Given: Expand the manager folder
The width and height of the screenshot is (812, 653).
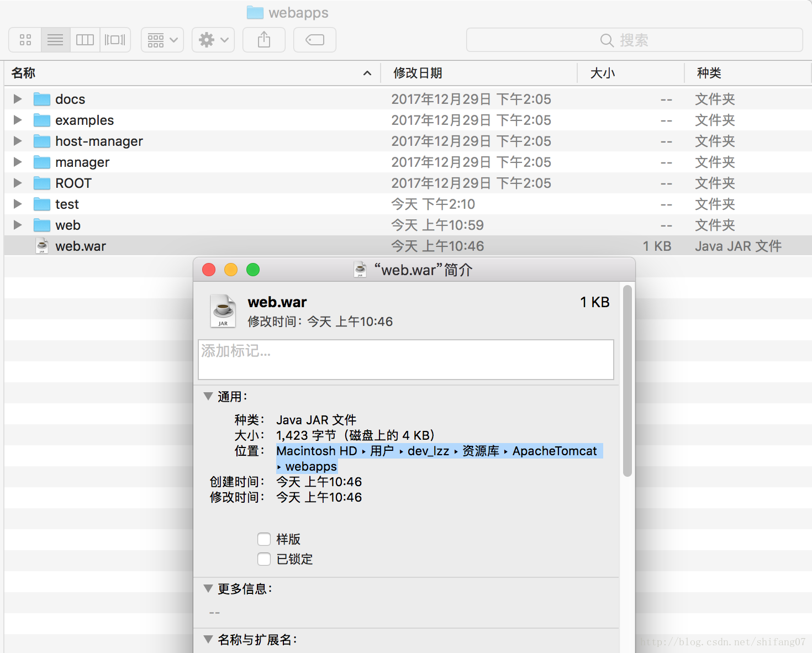Looking at the screenshot, I should pyautogui.click(x=18, y=162).
